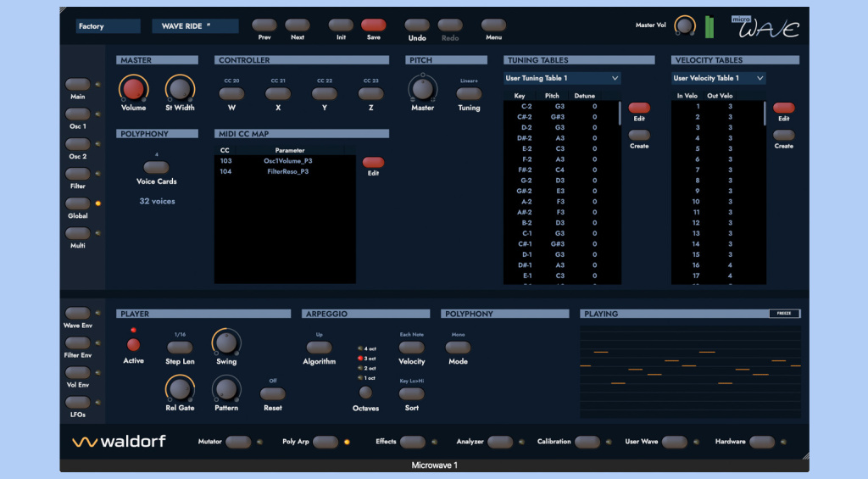Expand the User Velocity Table 1 dropdown
This screenshot has height=479, width=868.
tap(719, 78)
